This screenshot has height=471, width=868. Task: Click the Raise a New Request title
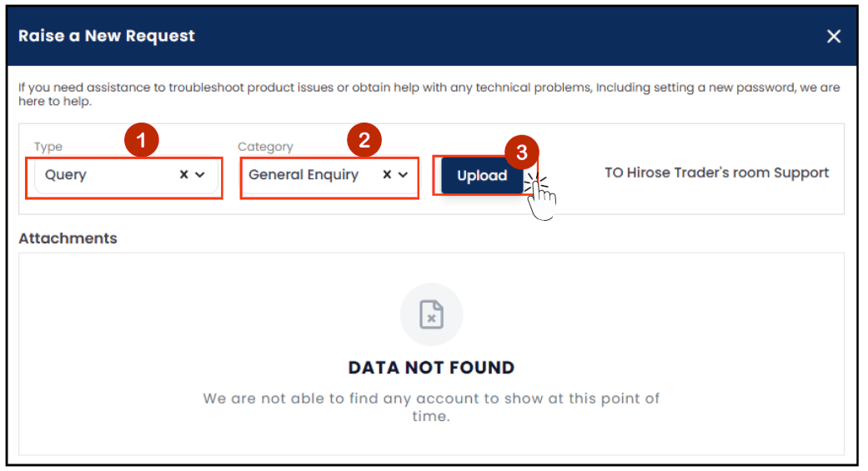click(x=106, y=36)
